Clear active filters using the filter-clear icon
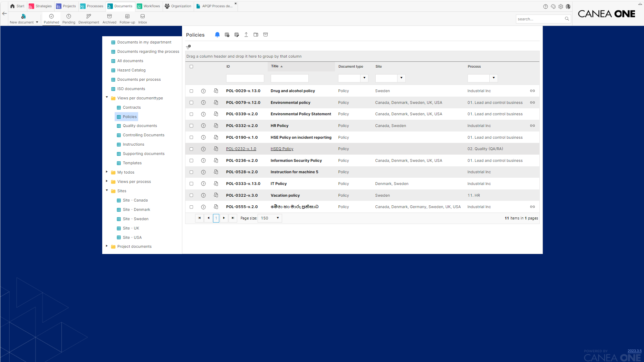This screenshot has width=644, height=362. pos(189,46)
